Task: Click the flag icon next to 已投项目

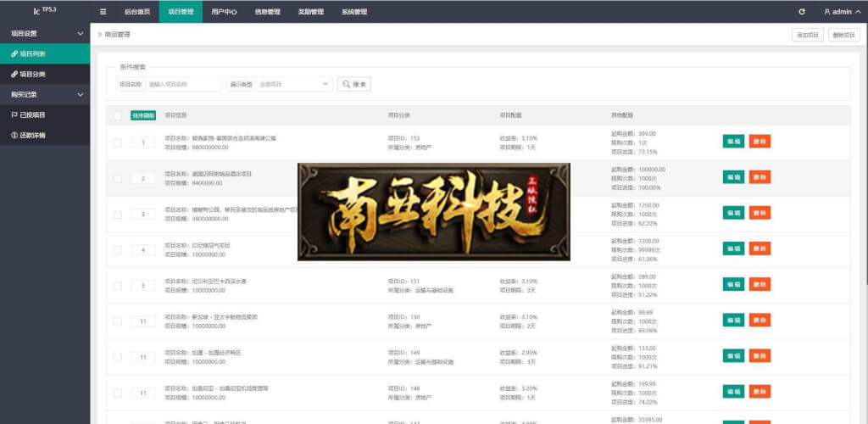Action: (14, 115)
